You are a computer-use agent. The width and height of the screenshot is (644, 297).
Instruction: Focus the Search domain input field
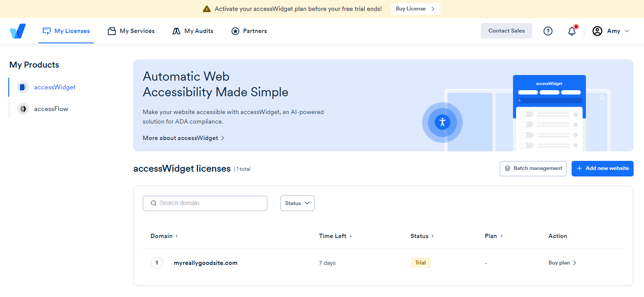[205, 203]
